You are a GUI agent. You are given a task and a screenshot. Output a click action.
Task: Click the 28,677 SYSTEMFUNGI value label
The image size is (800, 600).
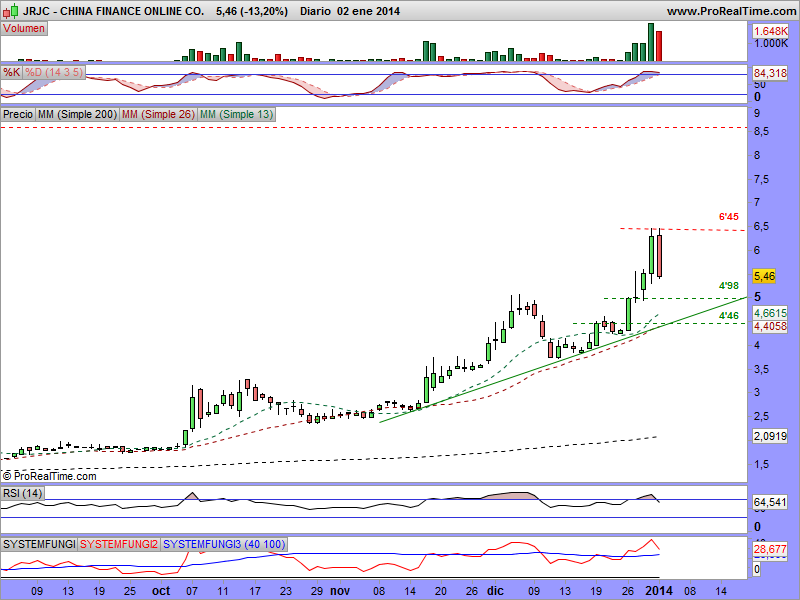point(770,549)
